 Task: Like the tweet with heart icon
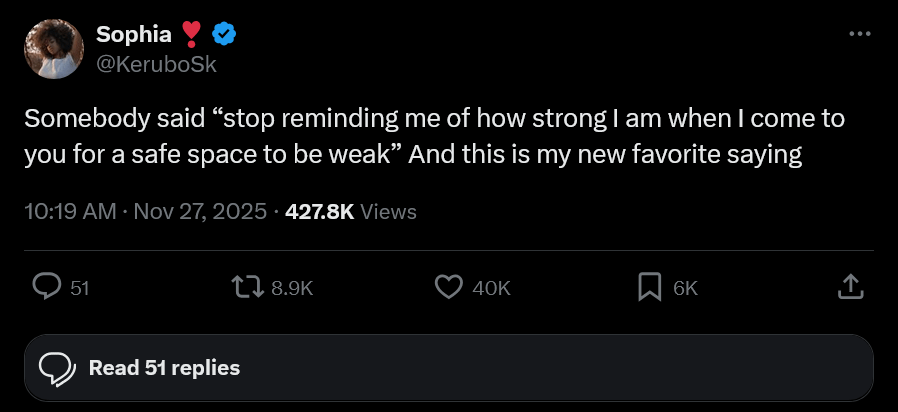(449, 287)
